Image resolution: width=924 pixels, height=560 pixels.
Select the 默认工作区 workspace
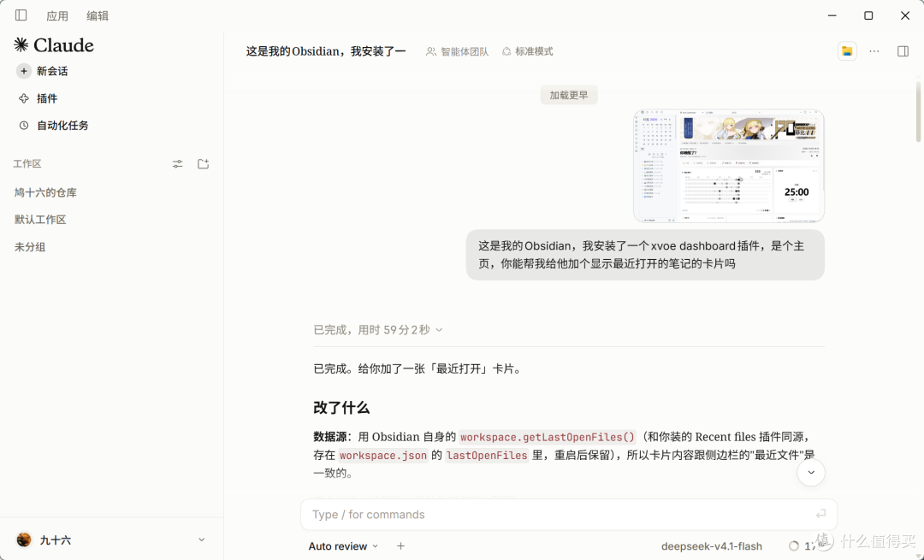40,220
